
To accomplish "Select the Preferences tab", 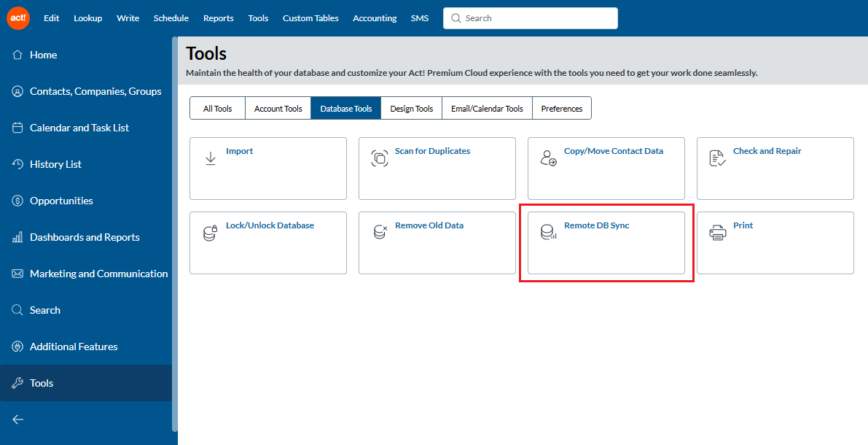I will point(561,109).
